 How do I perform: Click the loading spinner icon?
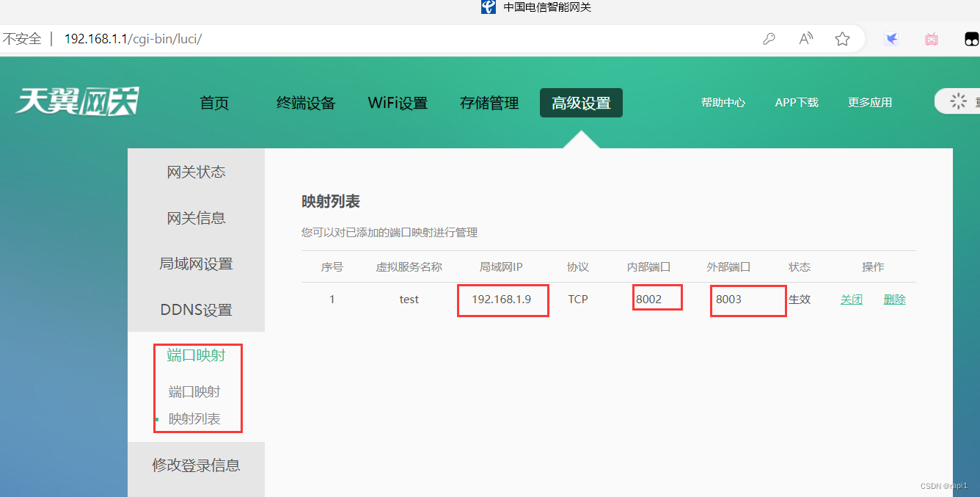pos(959,101)
